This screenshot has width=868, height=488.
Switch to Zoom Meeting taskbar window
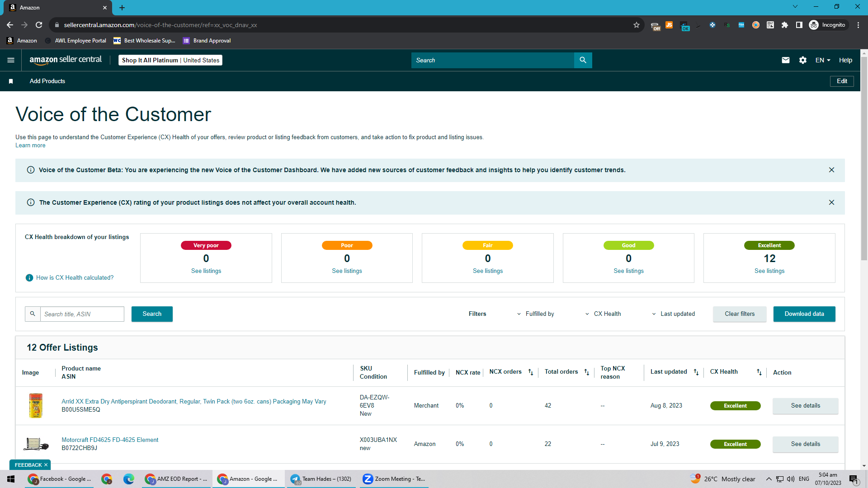pyautogui.click(x=394, y=479)
